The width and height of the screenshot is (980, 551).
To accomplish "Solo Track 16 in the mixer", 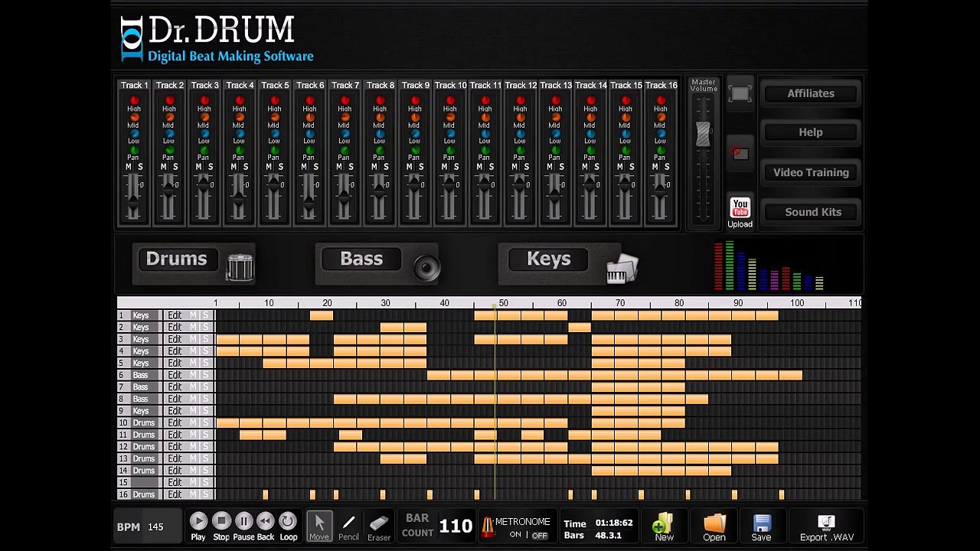I will coord(667,167).
